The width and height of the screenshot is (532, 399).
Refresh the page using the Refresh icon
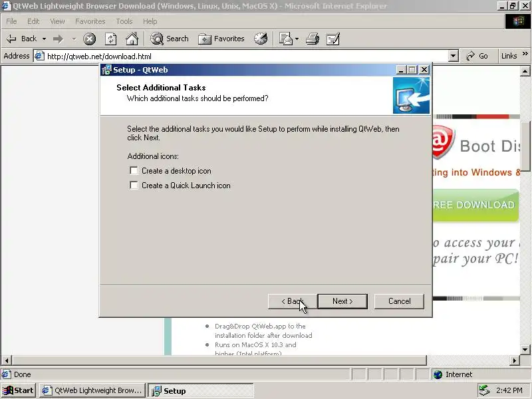(111, 39)
